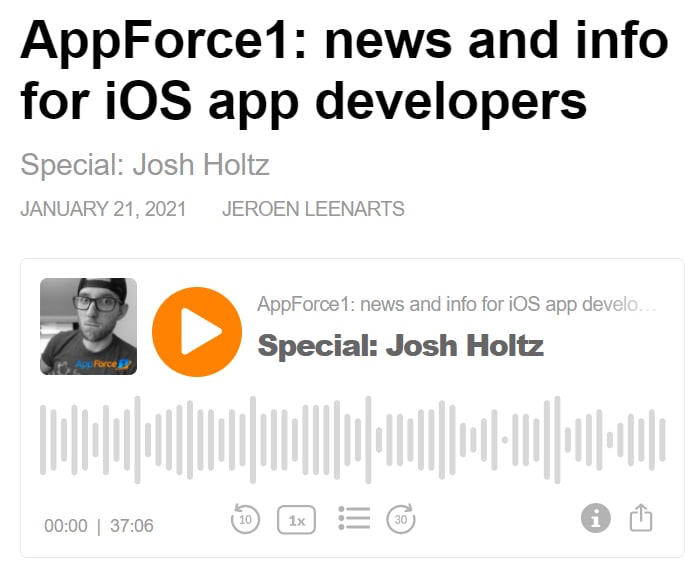
Task: Seek to the waveform's first quarter
Action: click(197, 440)
